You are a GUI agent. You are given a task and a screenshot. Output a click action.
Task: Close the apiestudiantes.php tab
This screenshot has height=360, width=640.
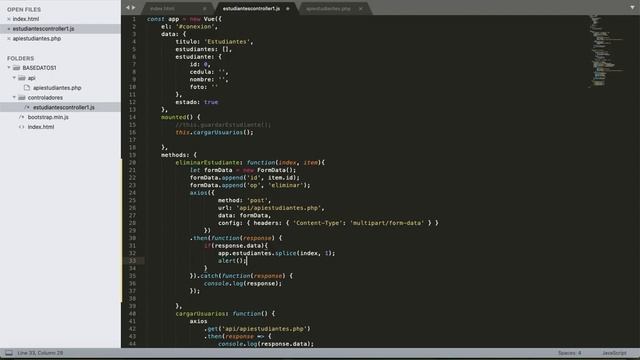pyautogui.click(x=360, y=9)
